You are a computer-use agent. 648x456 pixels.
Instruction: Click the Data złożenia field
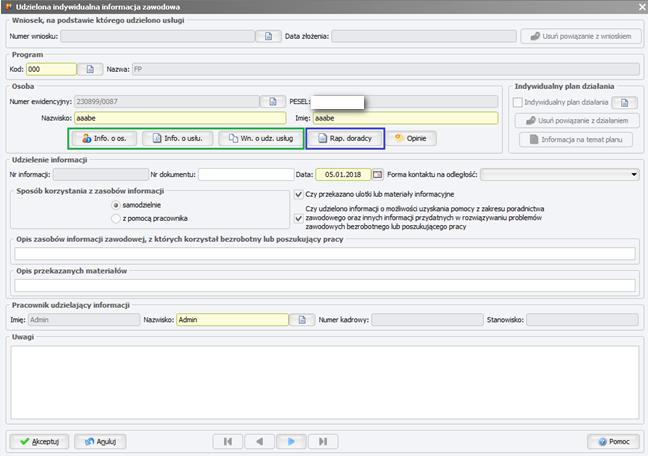[424, 36]
